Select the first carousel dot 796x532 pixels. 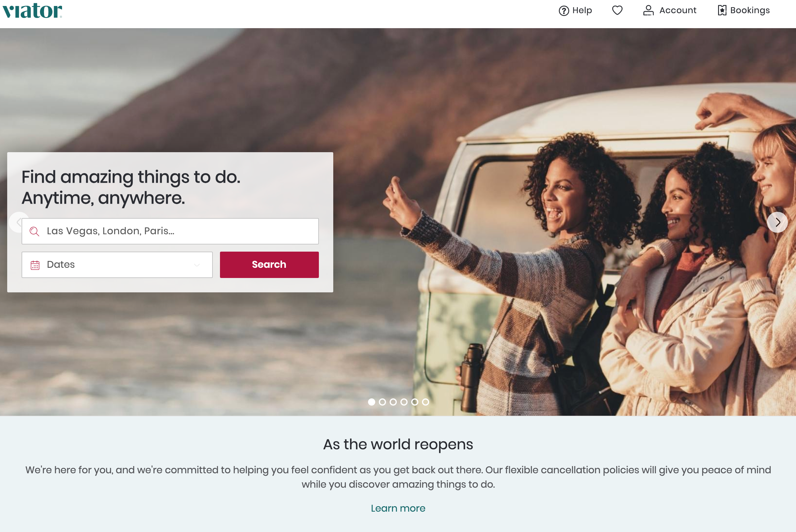tap(371, 402)
